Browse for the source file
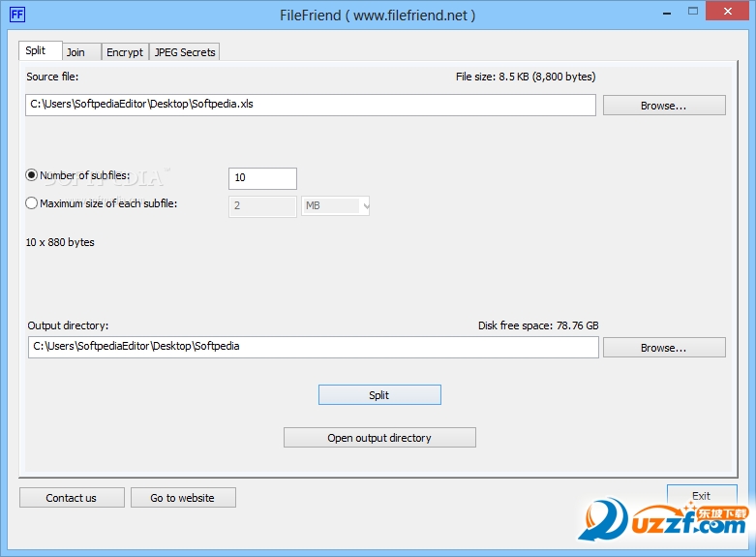This screenshot has width=756, height=557. (x=664, y=106)
